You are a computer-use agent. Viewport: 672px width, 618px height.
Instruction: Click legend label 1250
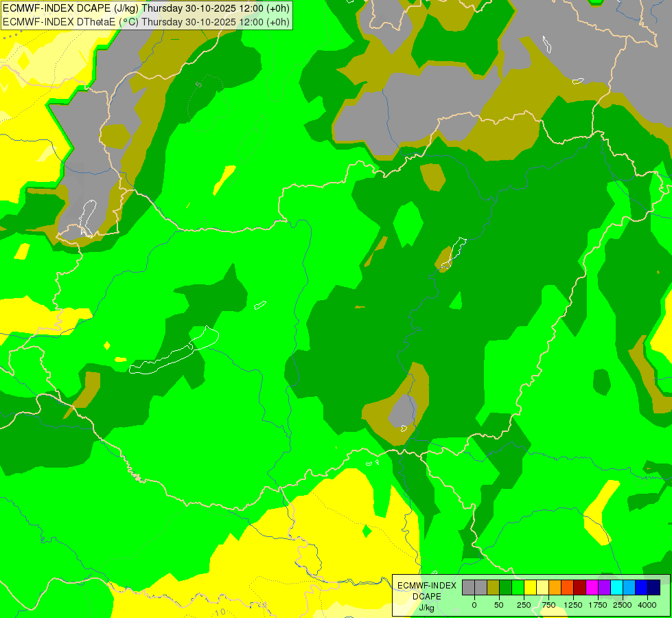pos(573,605)
